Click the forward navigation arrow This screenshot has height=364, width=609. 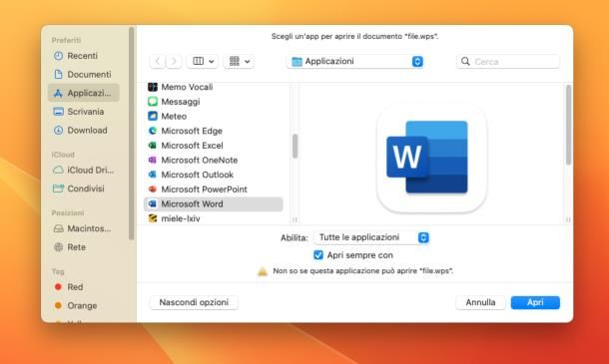[174, 61]
